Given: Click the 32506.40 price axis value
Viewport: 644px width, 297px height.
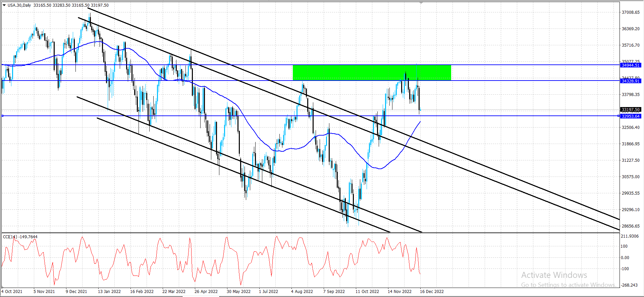Looking at the screenshot, I should [x=631, y=128].
